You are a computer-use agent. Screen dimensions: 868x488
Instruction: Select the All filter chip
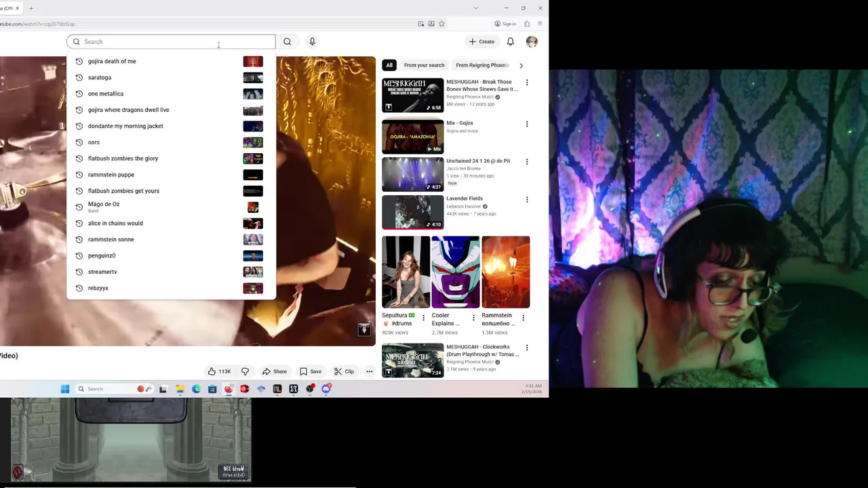(389, 65)
